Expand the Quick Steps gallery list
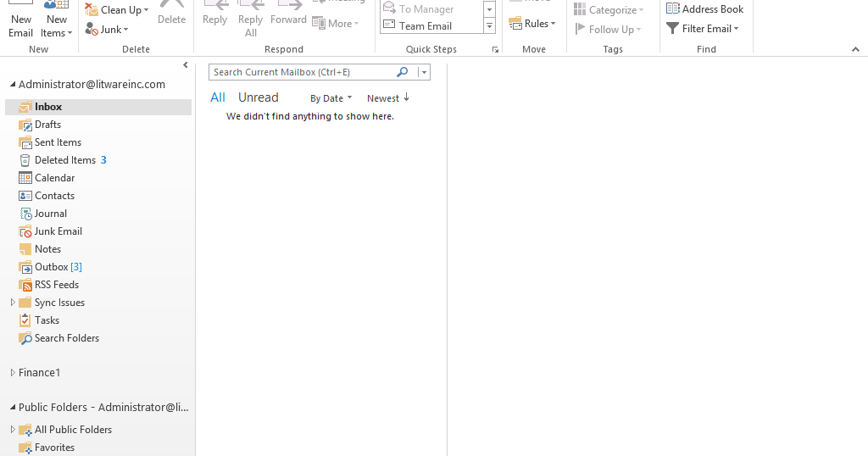 tap(489, 26)
